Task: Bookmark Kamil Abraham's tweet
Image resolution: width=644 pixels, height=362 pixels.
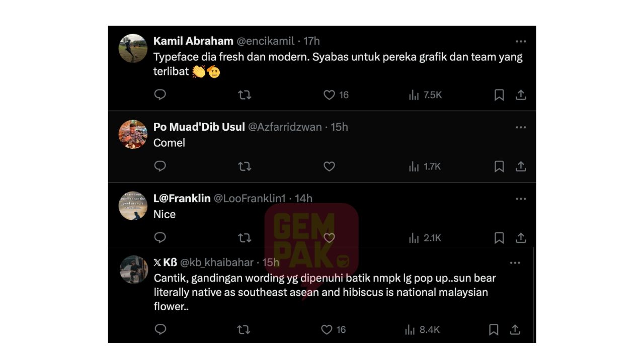Action: [499, 95]
